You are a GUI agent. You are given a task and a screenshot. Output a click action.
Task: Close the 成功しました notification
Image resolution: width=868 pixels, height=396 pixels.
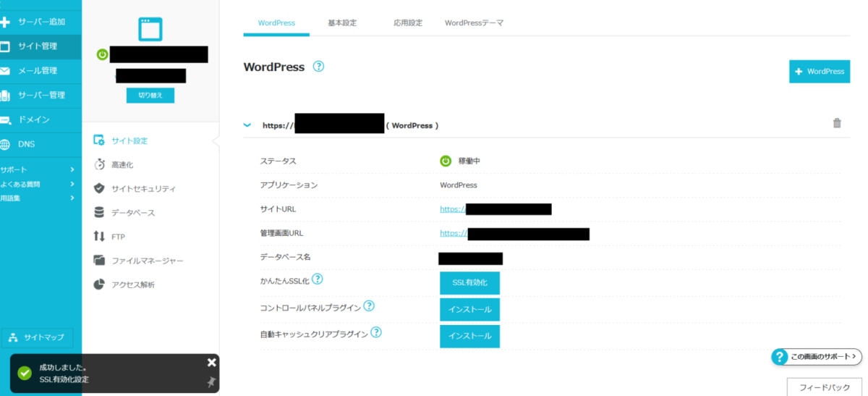tap(211, 363)
